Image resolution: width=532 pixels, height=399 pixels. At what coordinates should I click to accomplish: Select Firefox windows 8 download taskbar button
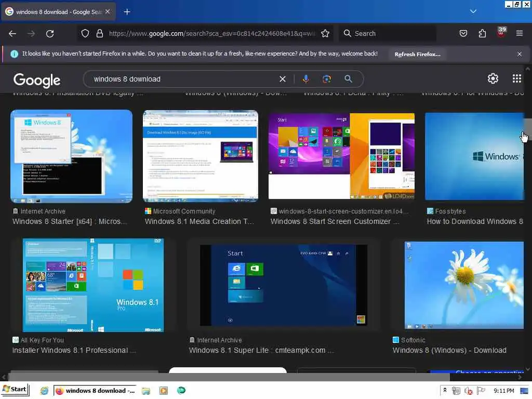coord(95,391)
